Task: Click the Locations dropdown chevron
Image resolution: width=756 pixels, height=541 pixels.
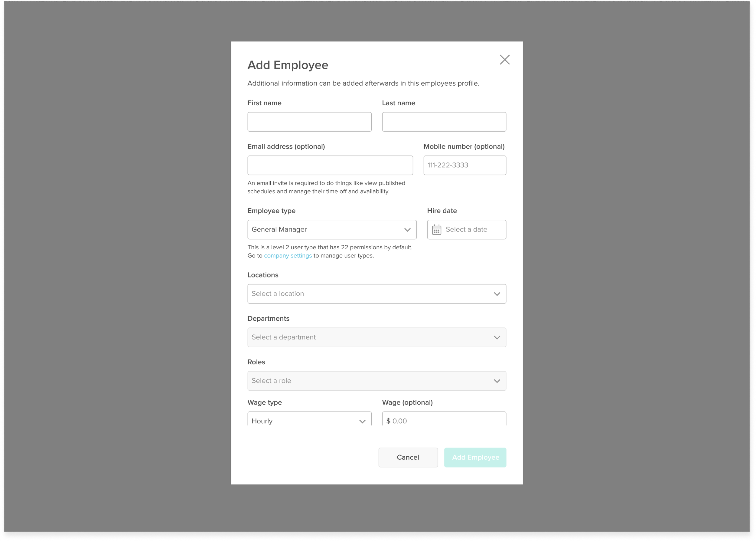Action: tap(497, 294)
